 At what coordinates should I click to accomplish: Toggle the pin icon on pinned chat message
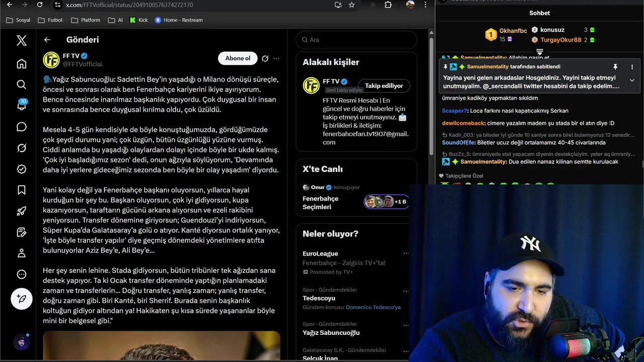(615, 67)
